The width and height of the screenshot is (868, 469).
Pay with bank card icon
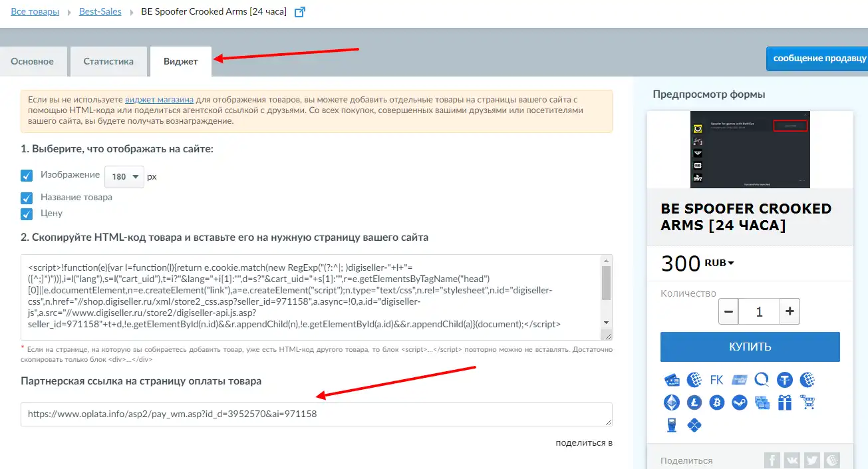pos(672,380)
